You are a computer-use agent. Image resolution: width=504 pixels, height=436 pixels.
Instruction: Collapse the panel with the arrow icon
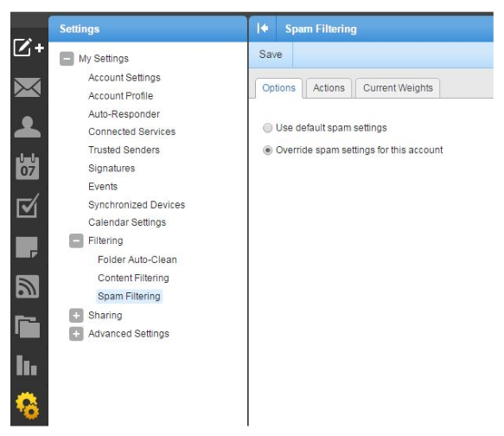(263, 29)
